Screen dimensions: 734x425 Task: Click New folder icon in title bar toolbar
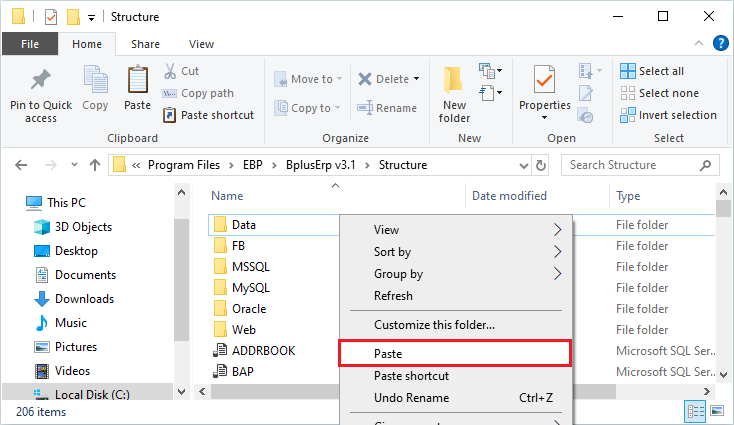pyautogui.click(x=73, y=17)
